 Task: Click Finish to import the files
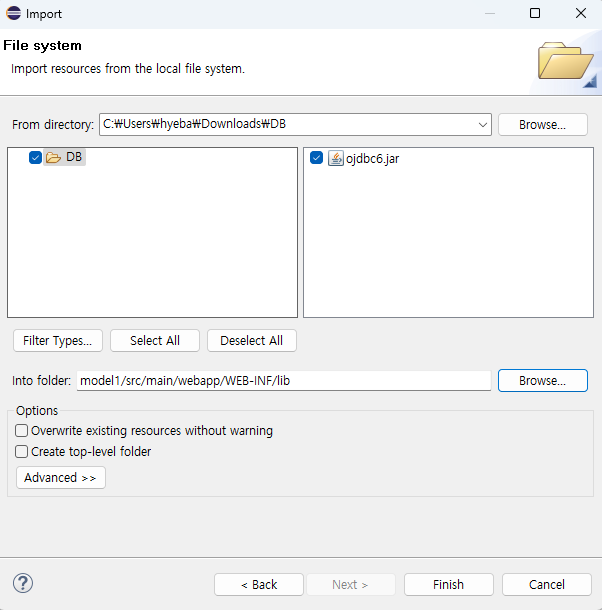coord(449,584)
